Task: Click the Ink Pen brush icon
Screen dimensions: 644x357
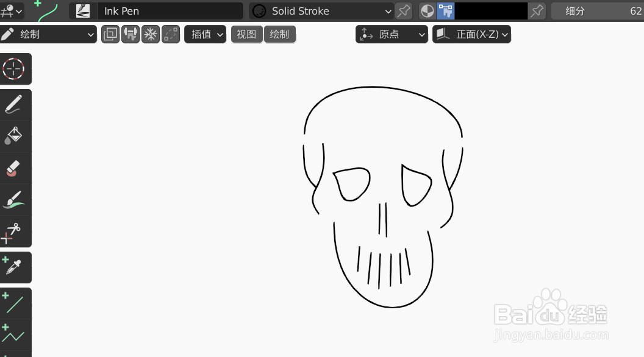Action: click(x=83, y=11)
